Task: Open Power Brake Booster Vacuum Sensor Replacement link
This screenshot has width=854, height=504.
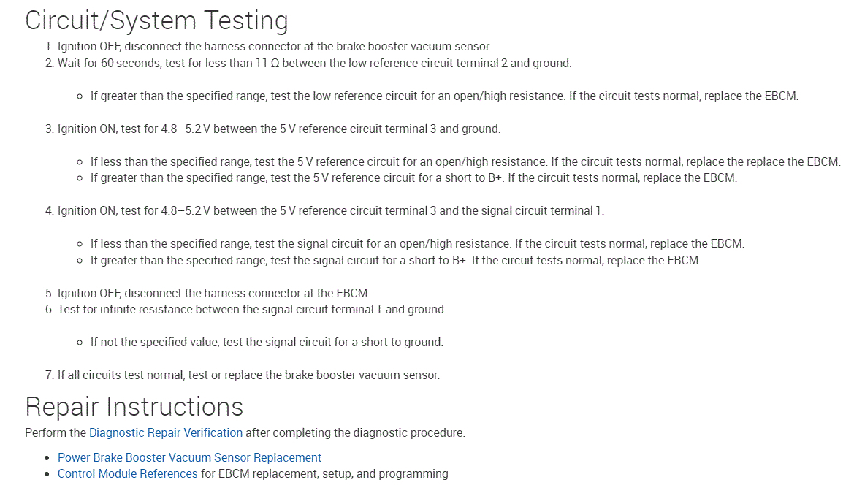Action: (189, 457)
